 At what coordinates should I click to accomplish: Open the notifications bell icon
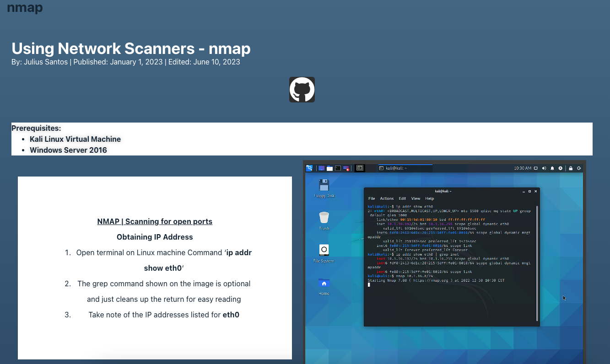[x=552, y=168]
